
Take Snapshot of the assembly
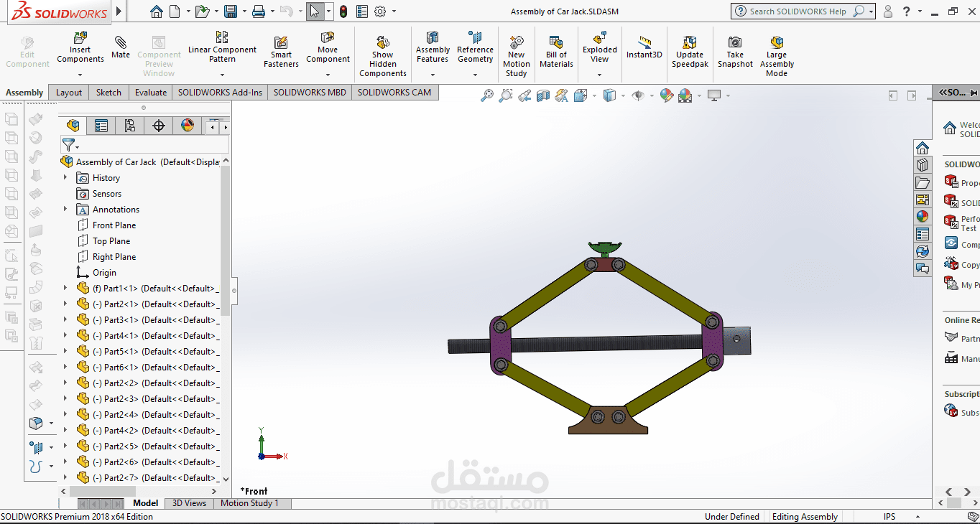pos(735,52)
